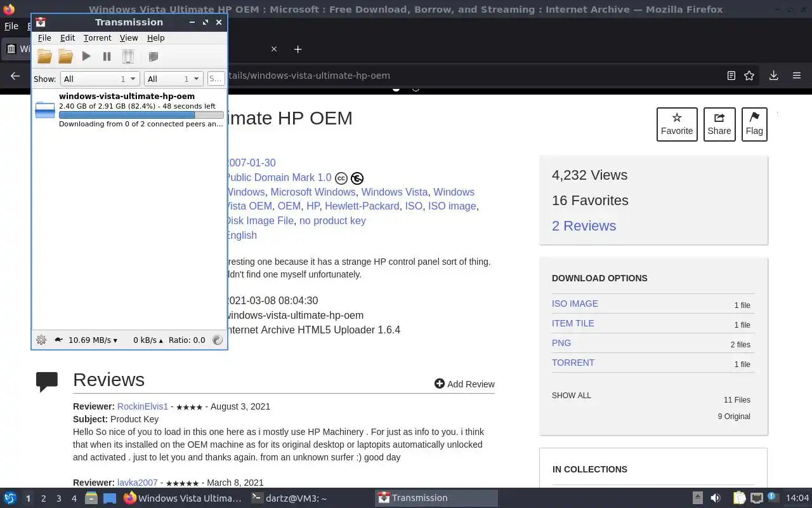Click the ISO image topic link
This screenshot has height=508, width=812.
[452, 206]
